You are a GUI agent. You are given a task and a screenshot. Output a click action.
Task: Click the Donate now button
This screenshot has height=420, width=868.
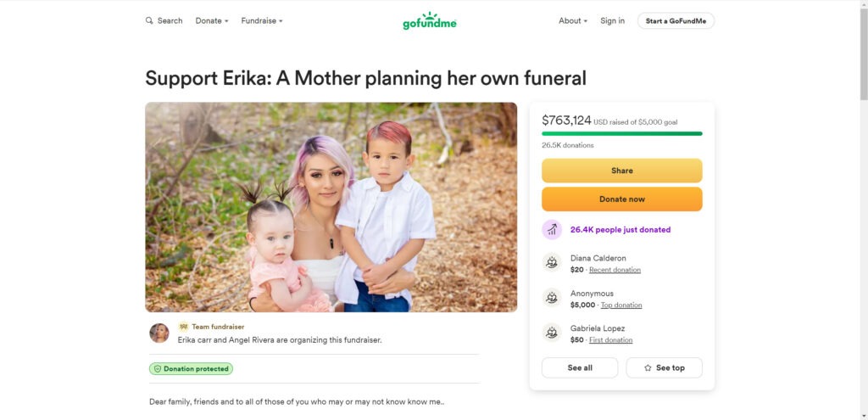click(622, 199)
